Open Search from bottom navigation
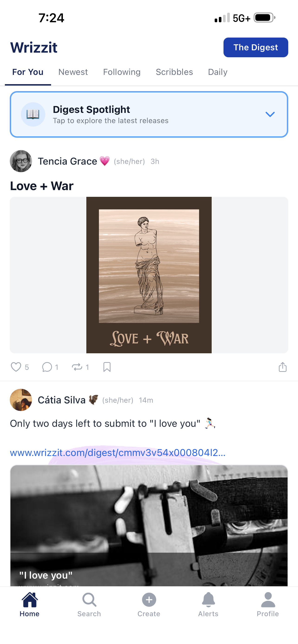 point(89,605)
